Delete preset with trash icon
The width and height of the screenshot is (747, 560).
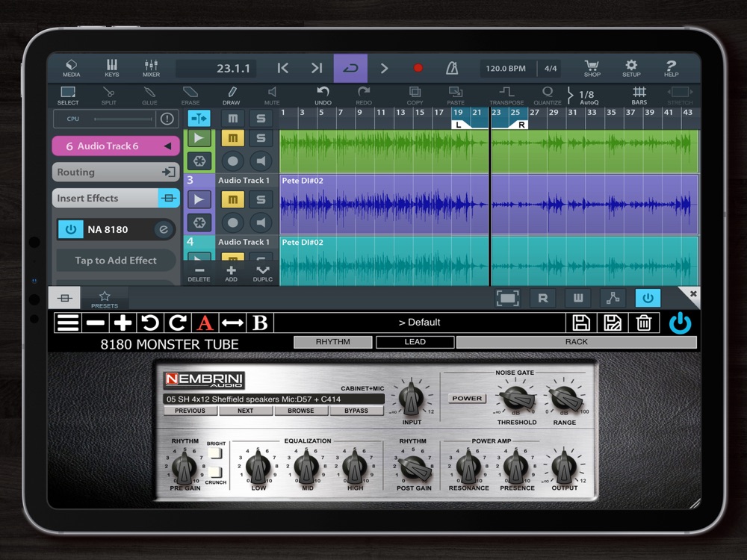tap(644, 323)
